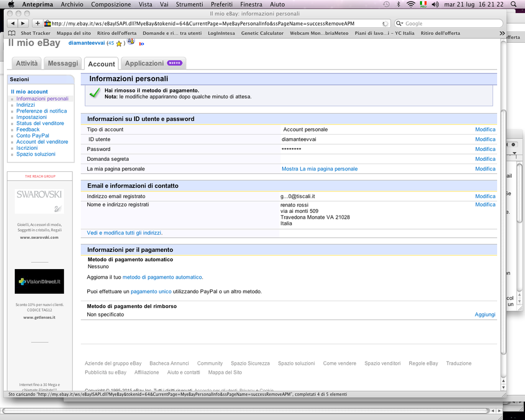Click Modifica for Nome e indirizzo registrati
Image resolution: width=525 pixels, height=420 pixels.
pyautogui.click(x=485, y=204)
